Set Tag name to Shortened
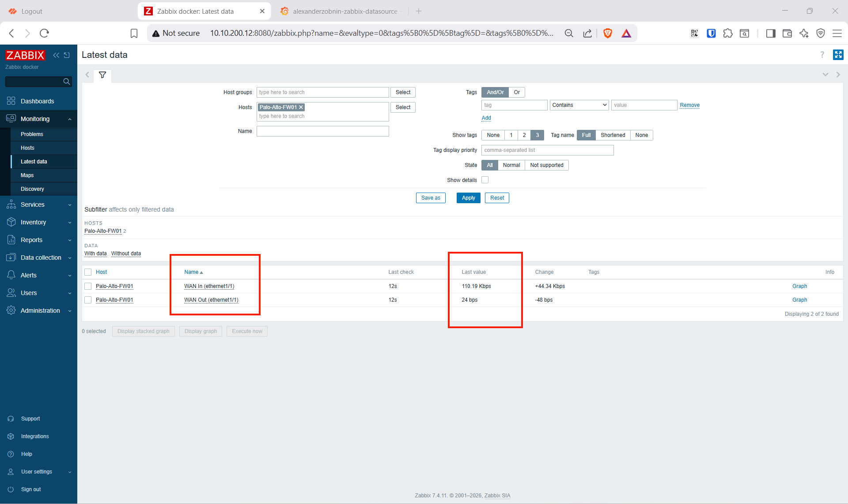Screen dimensions: 848x504 coord(613,135)
